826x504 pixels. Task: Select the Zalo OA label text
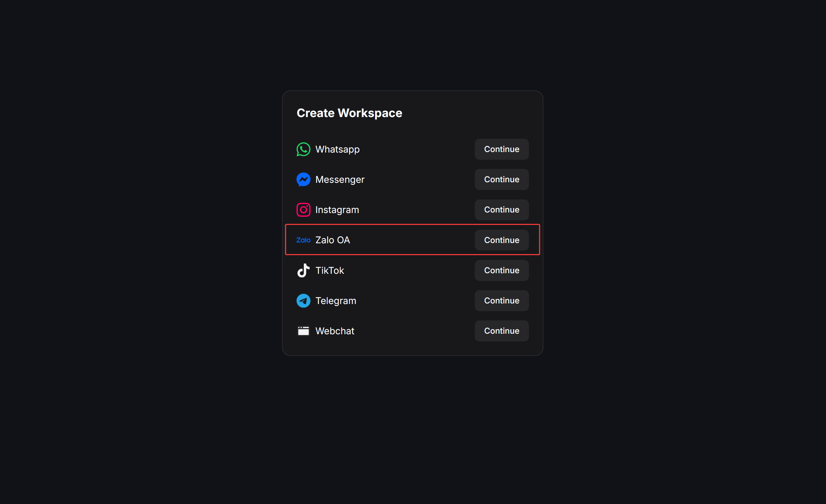coord(333,240)
